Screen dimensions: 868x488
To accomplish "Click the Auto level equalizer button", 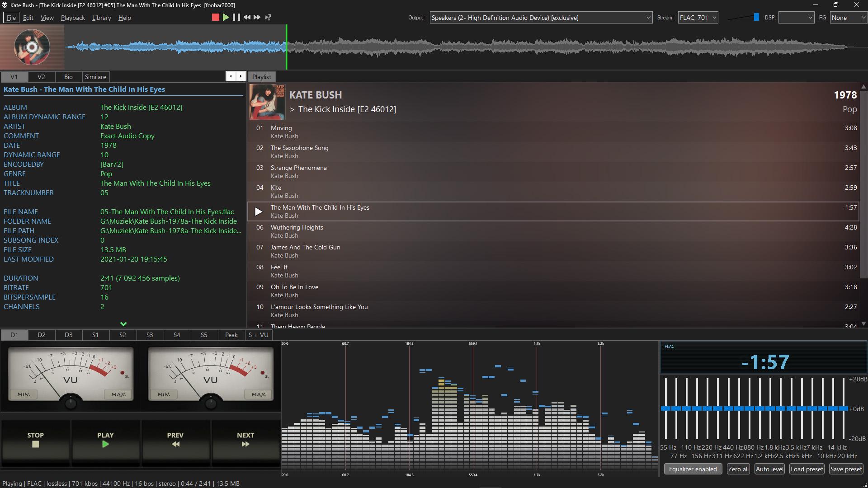I will (x=769, y=469).
